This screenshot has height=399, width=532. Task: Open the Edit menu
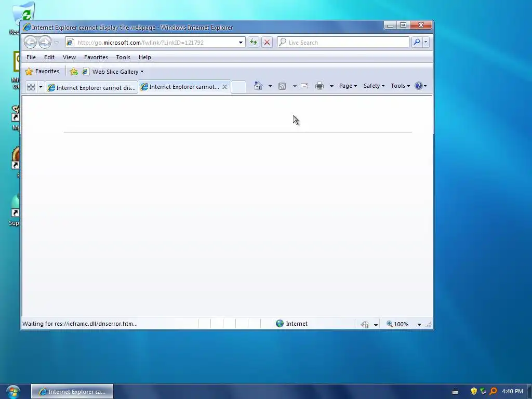pyautogui.click(x=49, y=57)
